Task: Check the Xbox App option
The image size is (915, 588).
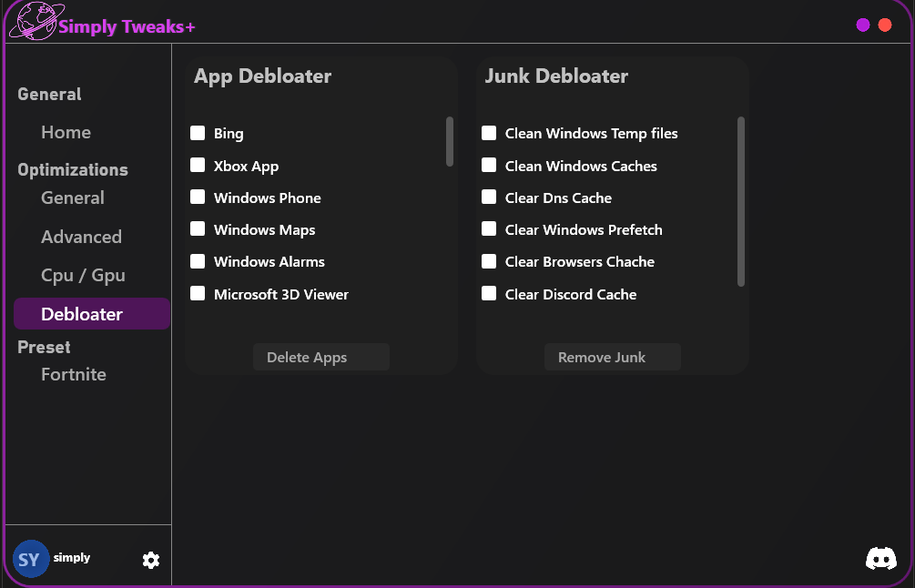Action: 198,166
